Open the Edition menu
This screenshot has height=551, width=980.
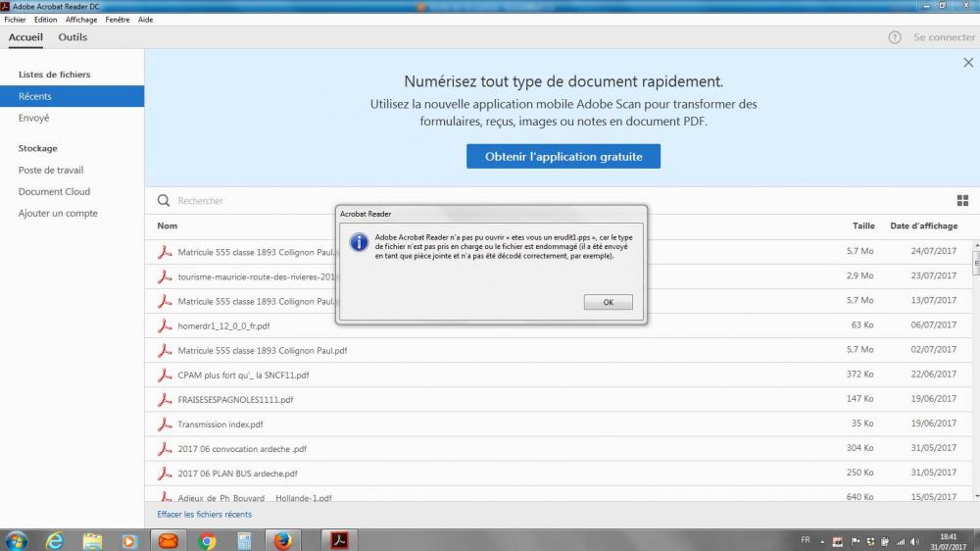point(46,20)
